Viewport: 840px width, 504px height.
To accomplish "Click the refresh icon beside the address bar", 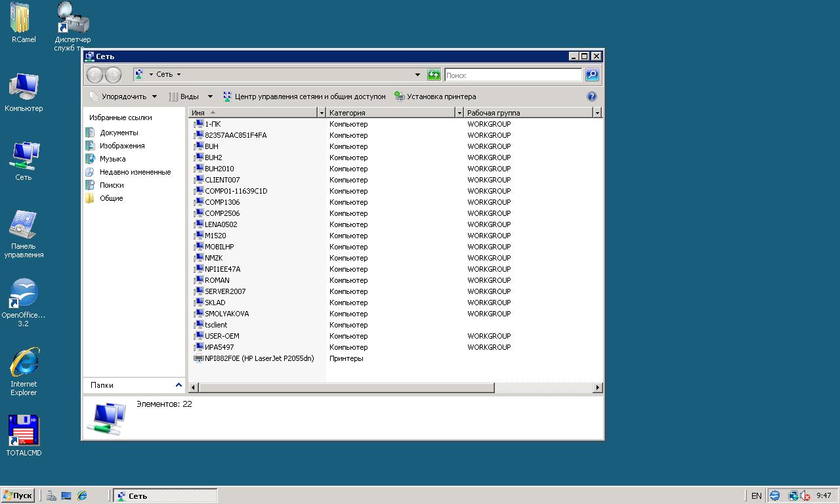I will point(434,75).
